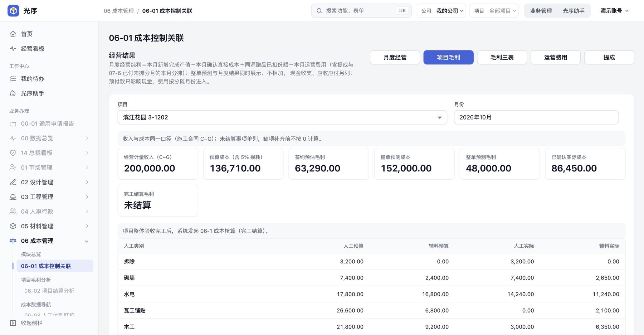
Task: Open 滨江花园 3-1202 project dropdown
Action: [282, 117]
